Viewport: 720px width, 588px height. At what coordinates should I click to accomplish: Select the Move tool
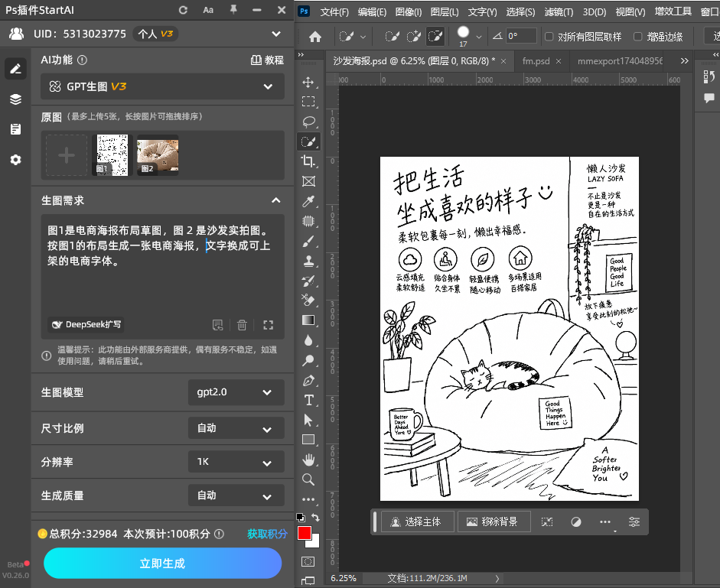click(308, 82)
